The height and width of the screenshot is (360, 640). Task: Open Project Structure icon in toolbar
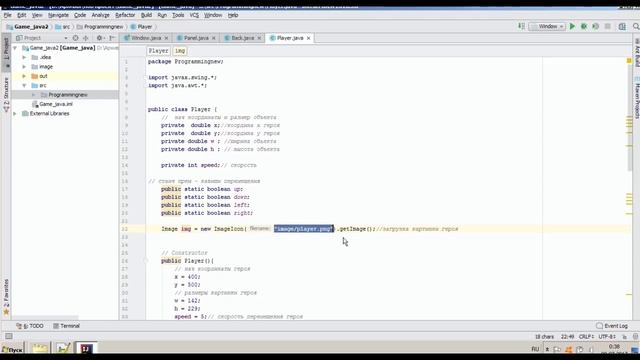coord(622,27)
